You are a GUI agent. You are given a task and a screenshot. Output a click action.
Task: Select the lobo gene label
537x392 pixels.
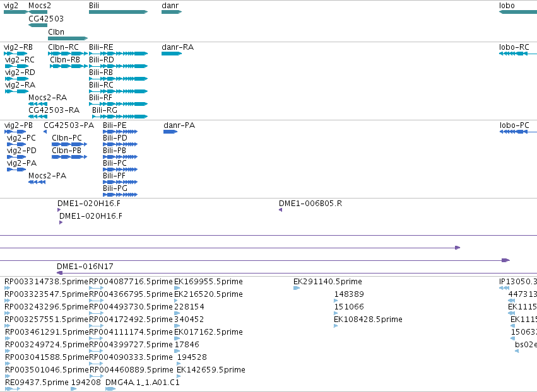point(507,6)
